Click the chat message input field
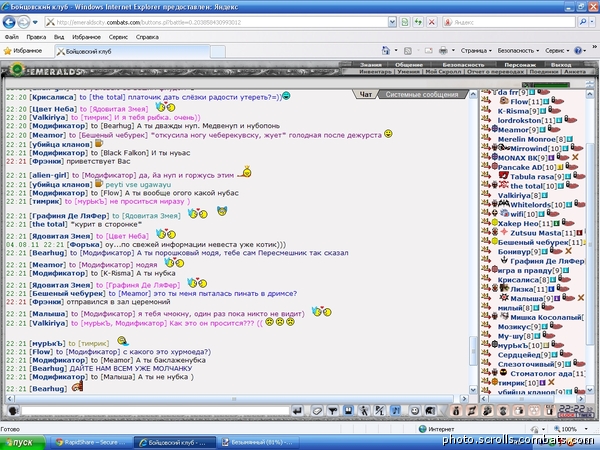The image size is (600, 450). point(155,411)
